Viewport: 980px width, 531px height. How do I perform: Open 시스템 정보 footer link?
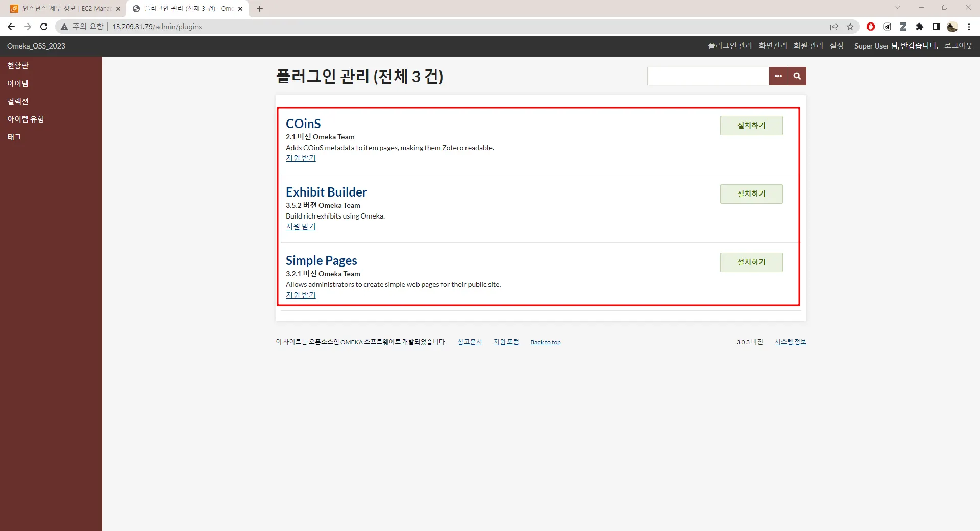coord(791,342)
